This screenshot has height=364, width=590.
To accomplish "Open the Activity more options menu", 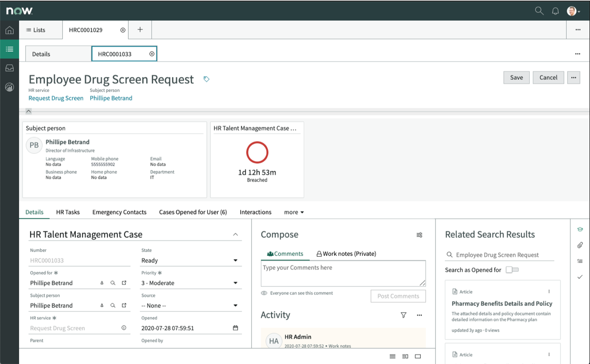I will pos(419,315).
